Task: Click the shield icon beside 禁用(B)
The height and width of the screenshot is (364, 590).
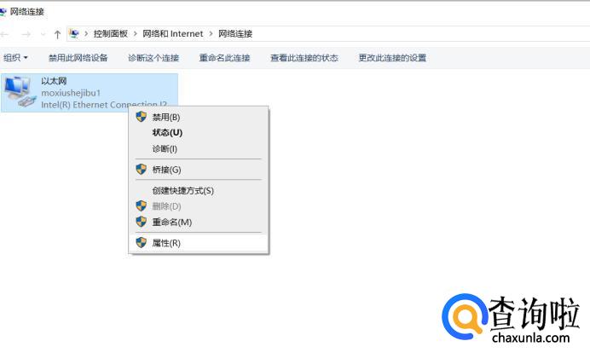Action: (142, 117)
